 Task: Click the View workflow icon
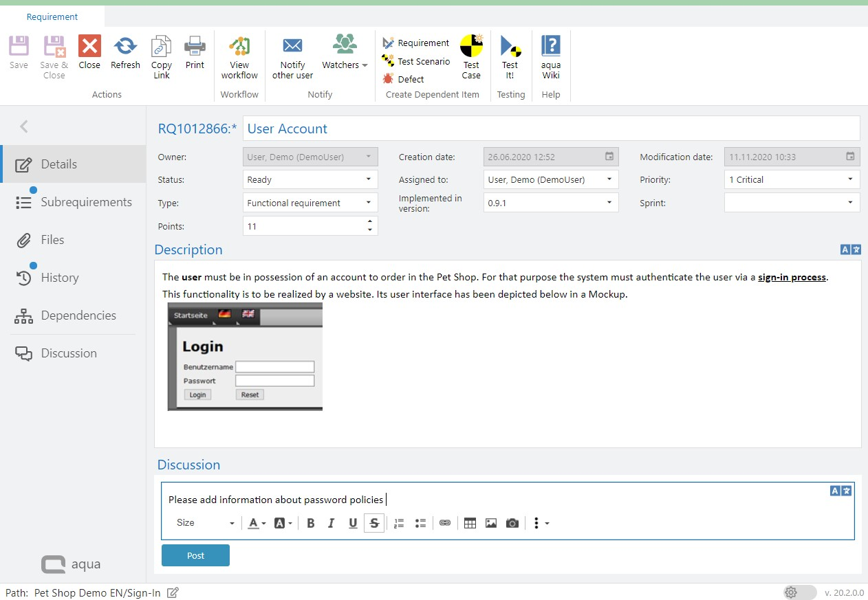pos(239,47)
